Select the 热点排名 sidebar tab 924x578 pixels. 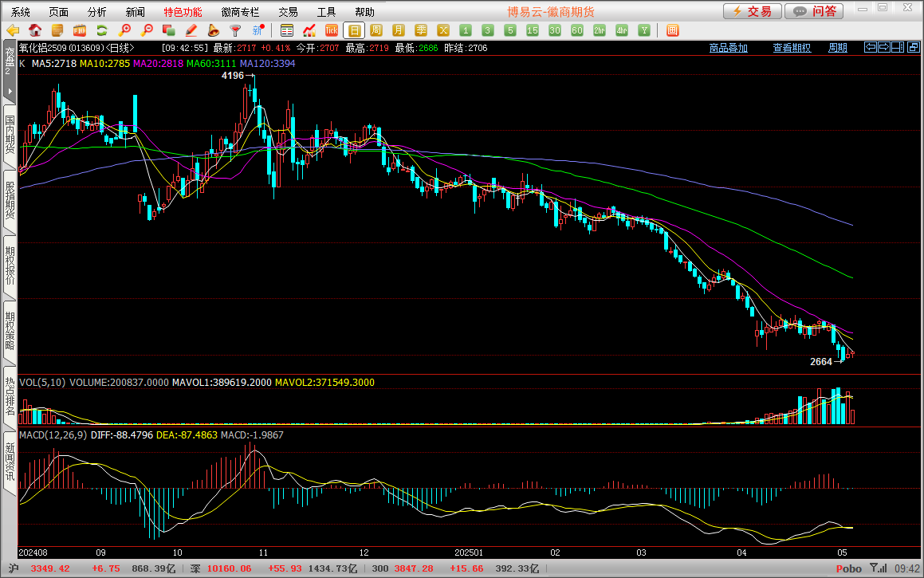[10, 397]
